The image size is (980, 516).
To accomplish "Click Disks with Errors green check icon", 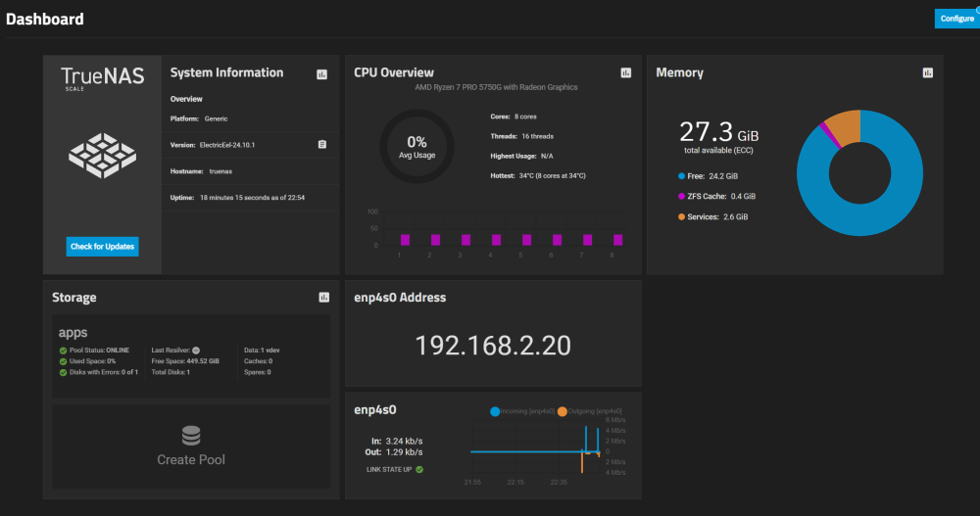I will (x=63, y=372).
